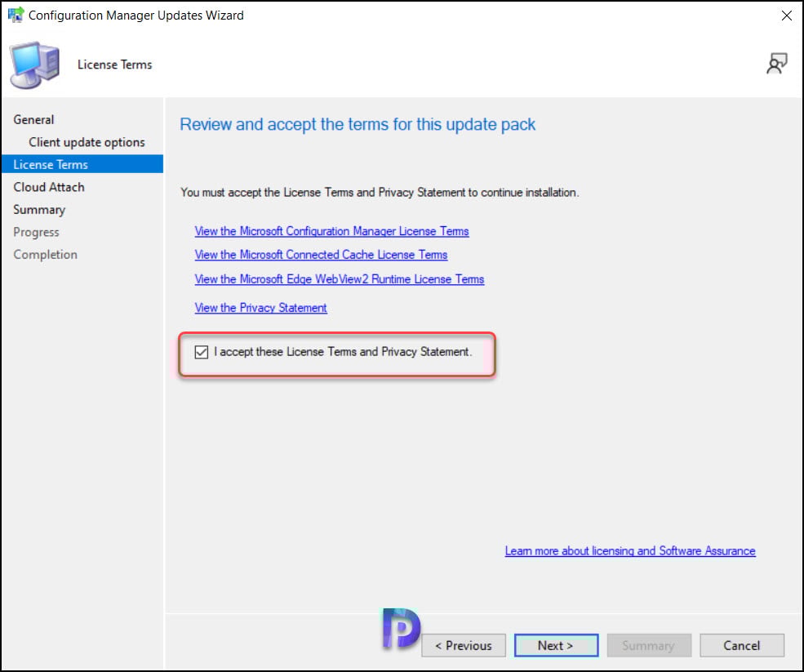Click the greyed Summary button

click(649, 645)
